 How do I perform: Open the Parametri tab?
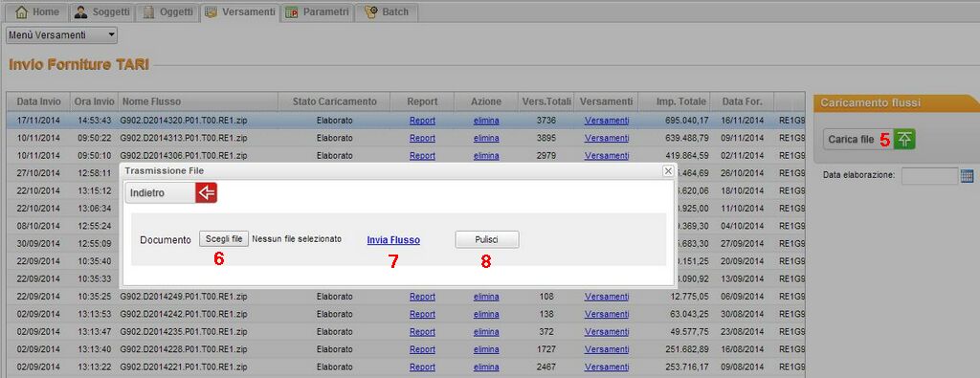317,11
